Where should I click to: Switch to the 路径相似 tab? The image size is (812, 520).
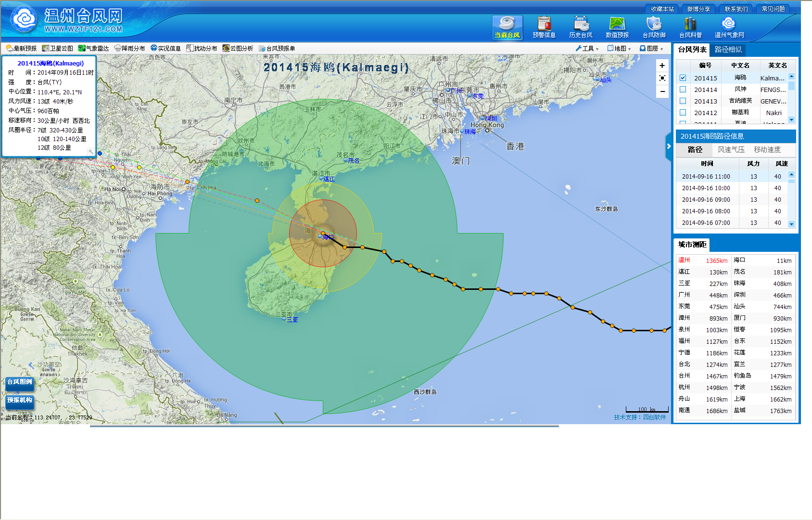click(728, 50)
